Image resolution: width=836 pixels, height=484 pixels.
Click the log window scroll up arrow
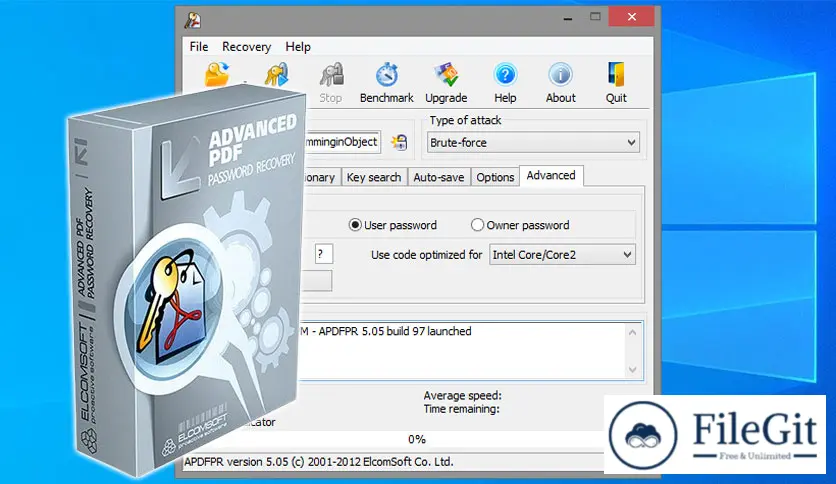pyautogui.click(x=632, y=333)
